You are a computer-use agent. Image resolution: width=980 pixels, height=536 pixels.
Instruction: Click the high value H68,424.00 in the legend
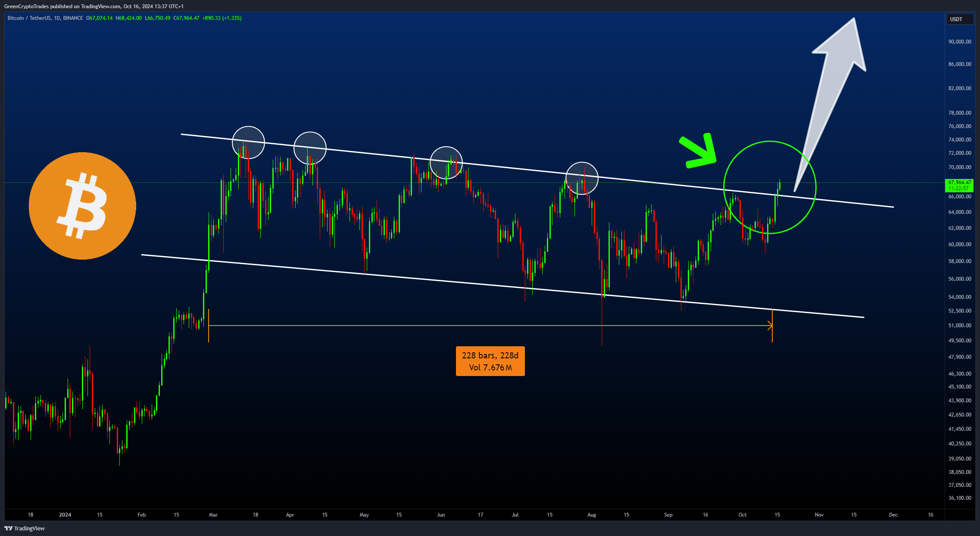tap(128, 18)
